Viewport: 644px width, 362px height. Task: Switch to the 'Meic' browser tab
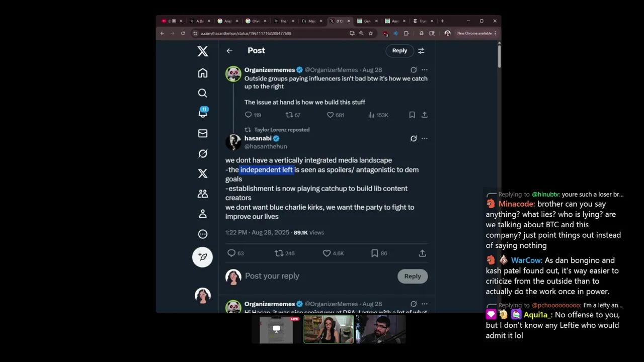click(x=311, y=21)
